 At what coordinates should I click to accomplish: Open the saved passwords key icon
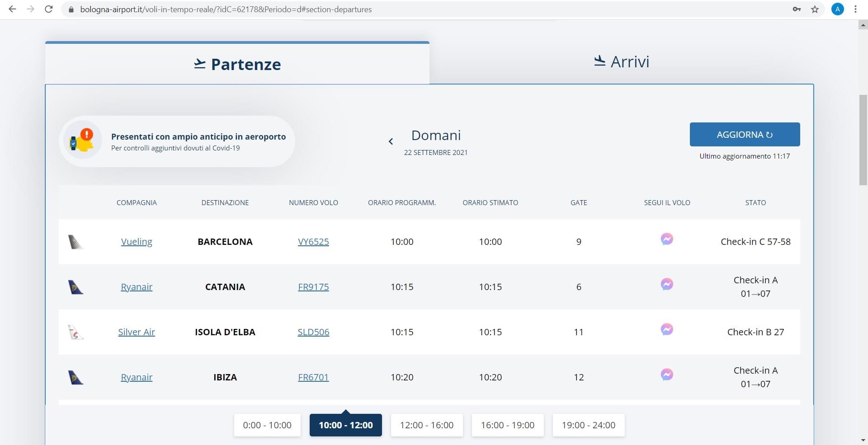[x=797, y=9]
